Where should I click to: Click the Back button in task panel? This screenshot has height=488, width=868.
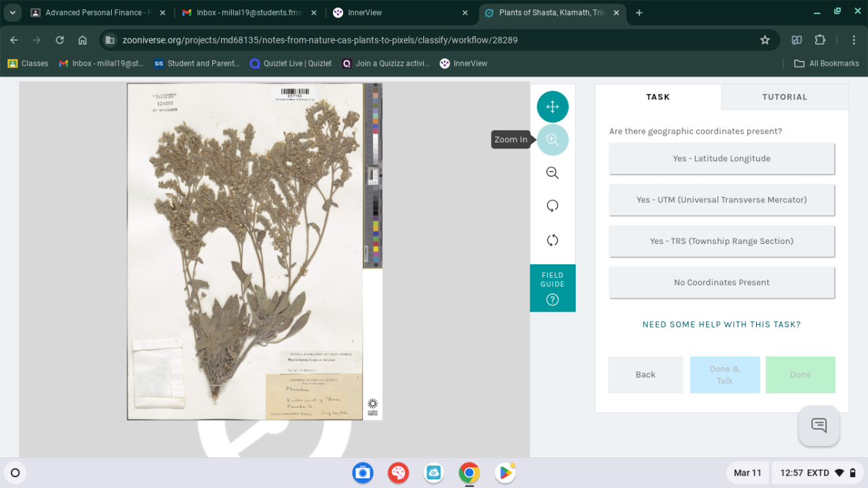click(x=646, y=375)
